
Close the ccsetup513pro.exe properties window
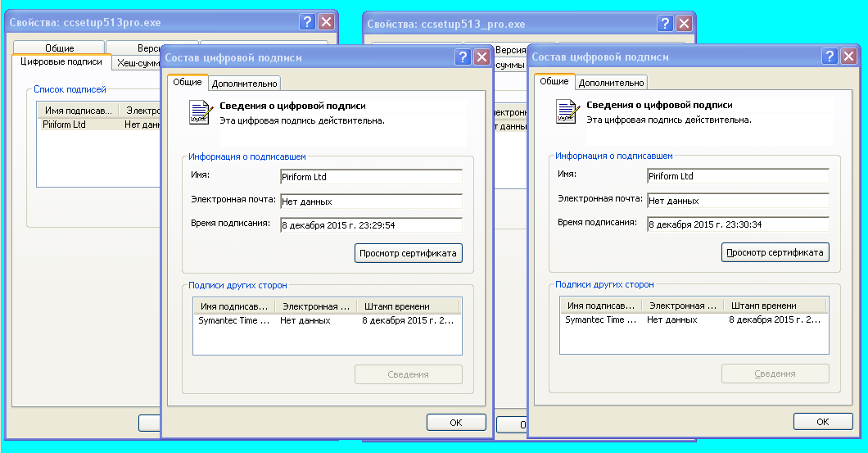(x=327, y=22)
